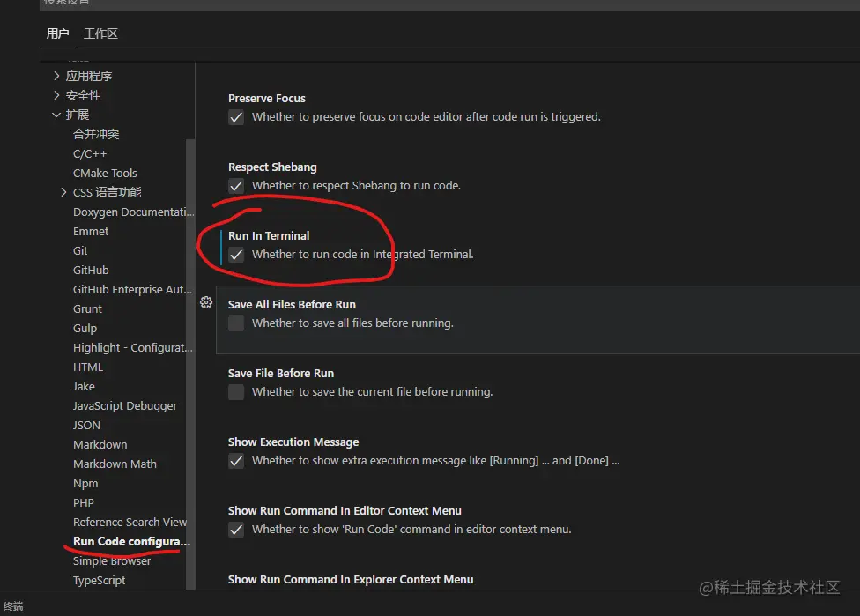Viewport: 860px width, 616px height.
Task: Open Reference Search View settings
Action: pos(130,523)
